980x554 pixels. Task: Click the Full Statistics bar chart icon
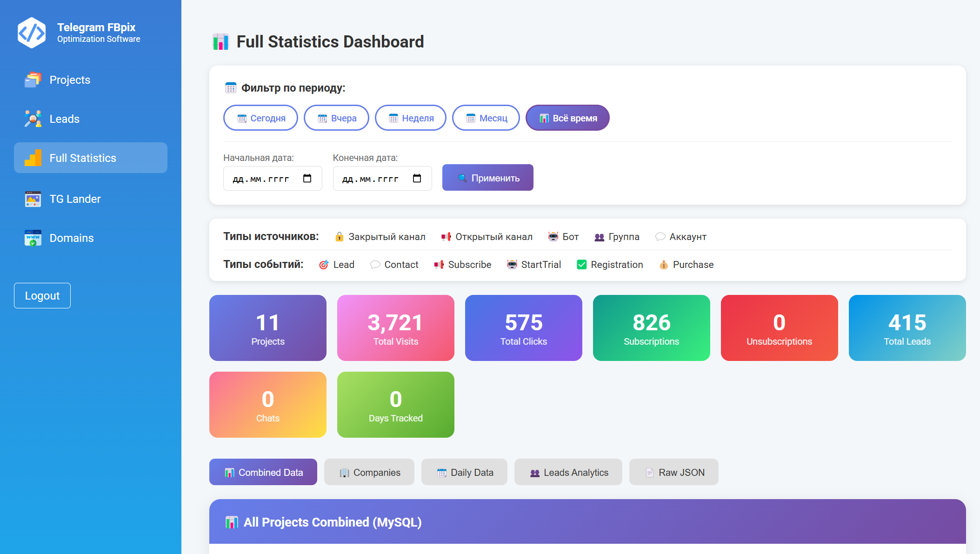point(33,158)
